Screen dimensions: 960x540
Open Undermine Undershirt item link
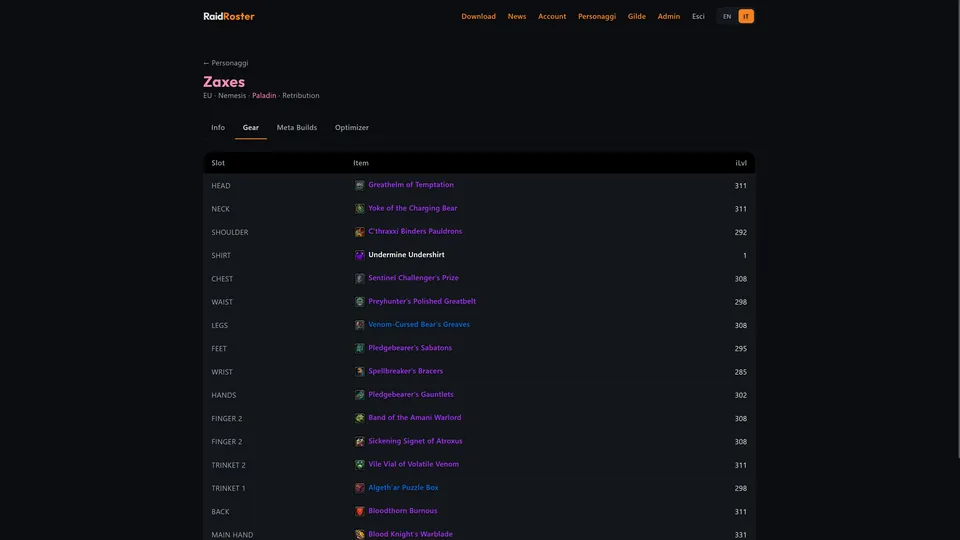pos(406,255)
